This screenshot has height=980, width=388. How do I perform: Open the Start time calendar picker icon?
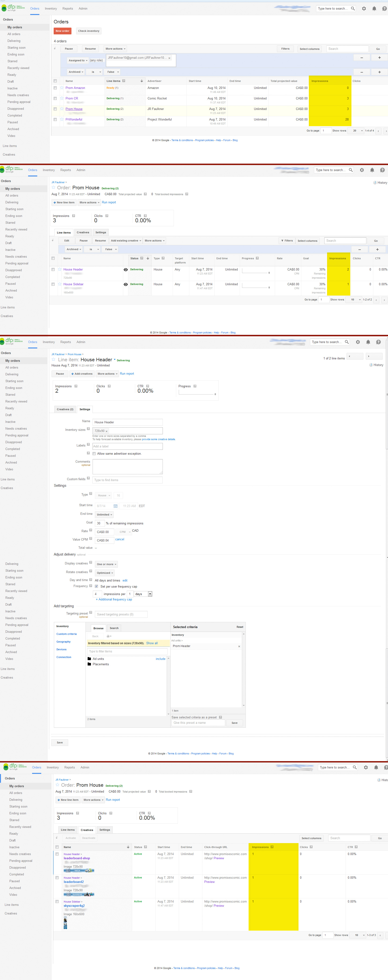115,506
